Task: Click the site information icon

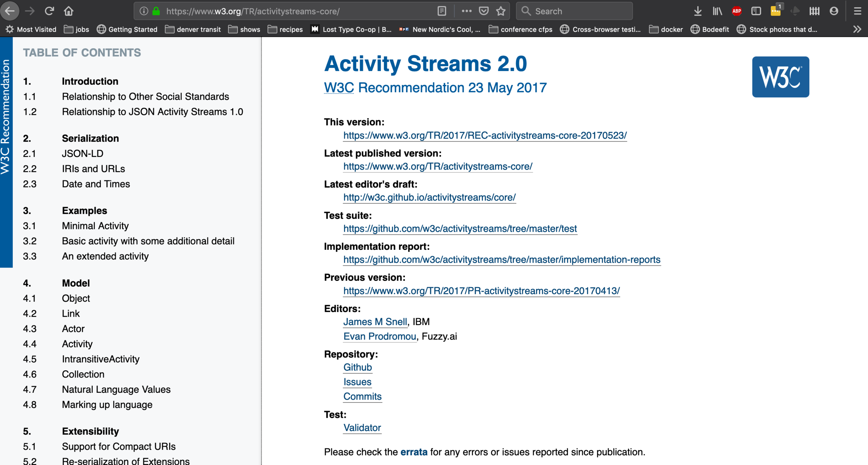Action: [x=144, y=11]
